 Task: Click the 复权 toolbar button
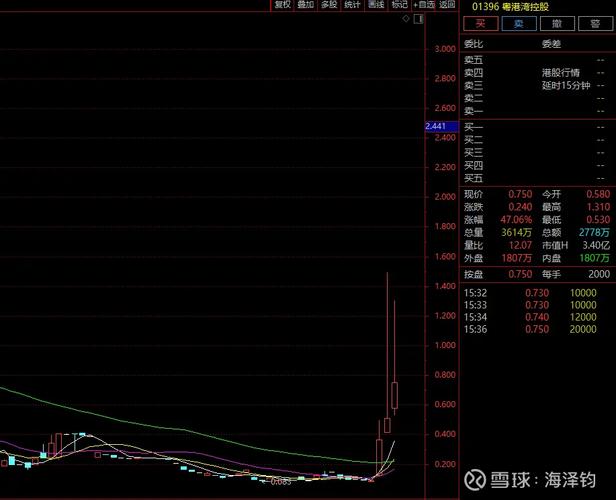pyautogui.click(x=282, y=5)
